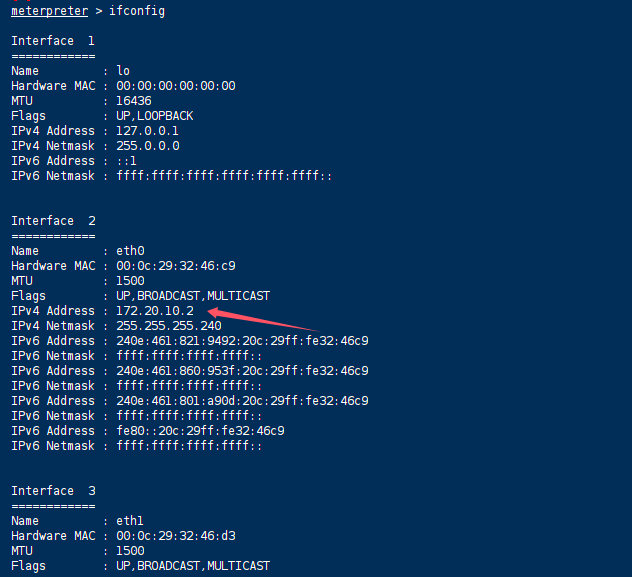
Task: Click loopback netmask 255.0.0.0
Action: pyautogui.click(x=147, y=146)
